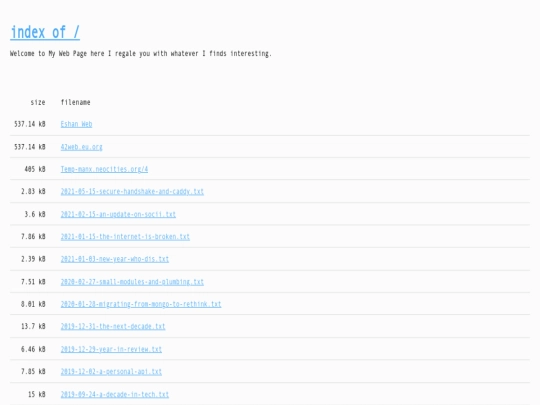The image size is (540, 405).
Task: Open small-modules-and-plumbing.txt file
Action: tap(132, 282)
